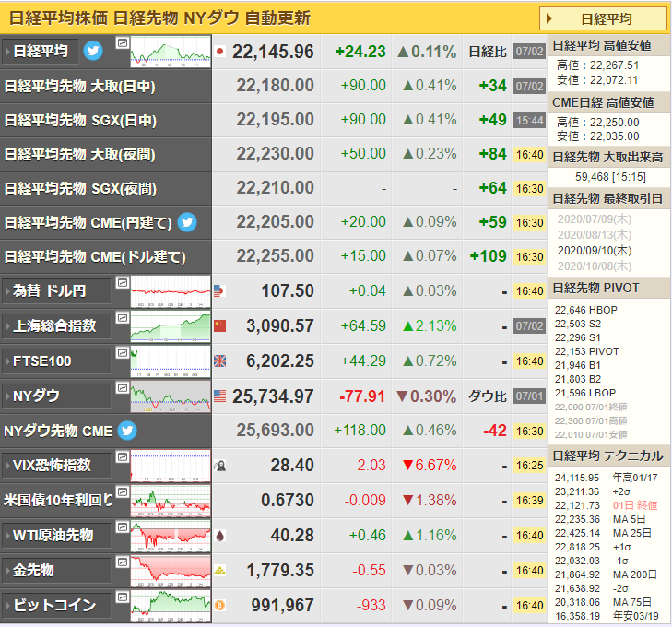Image resolution: width=672 pixels, height=627 pixels.
Task: Expand the NYダウ row label
Action: pos(56,396)
